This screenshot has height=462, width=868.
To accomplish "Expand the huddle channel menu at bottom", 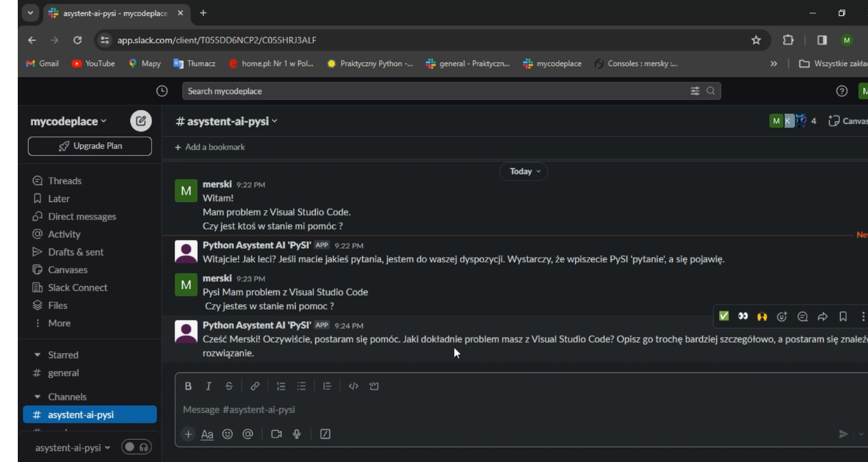I will point(72,447).
